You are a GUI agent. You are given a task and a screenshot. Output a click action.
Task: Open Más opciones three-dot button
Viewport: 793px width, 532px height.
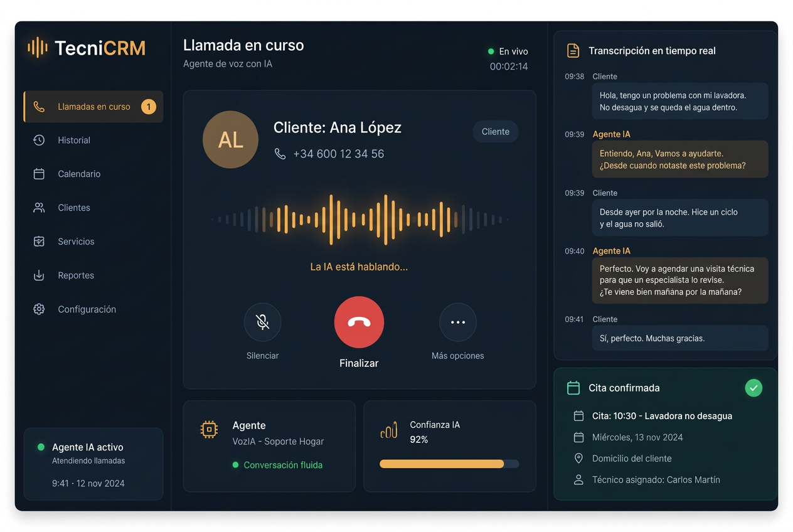click(x=458, y=322)
